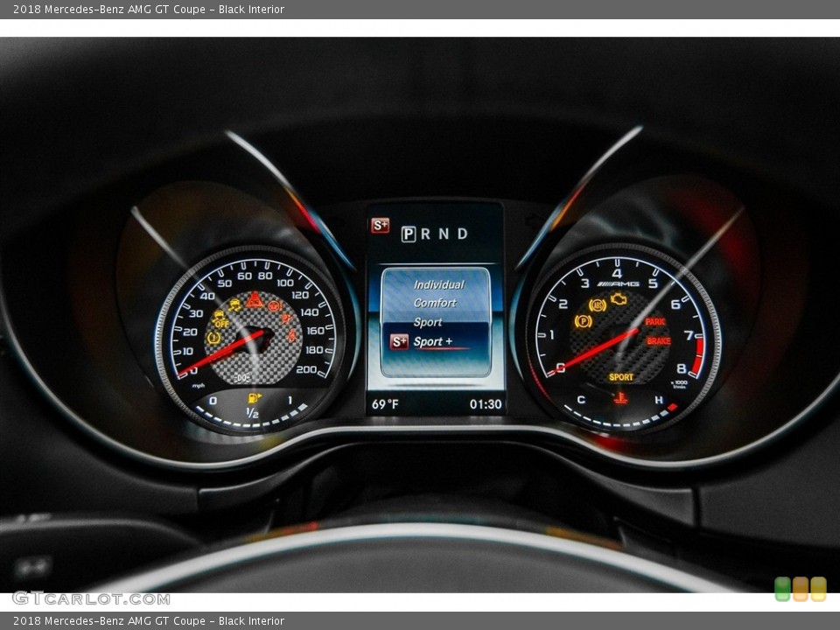Tap the red PARK indicator

[x=654, y=321]
